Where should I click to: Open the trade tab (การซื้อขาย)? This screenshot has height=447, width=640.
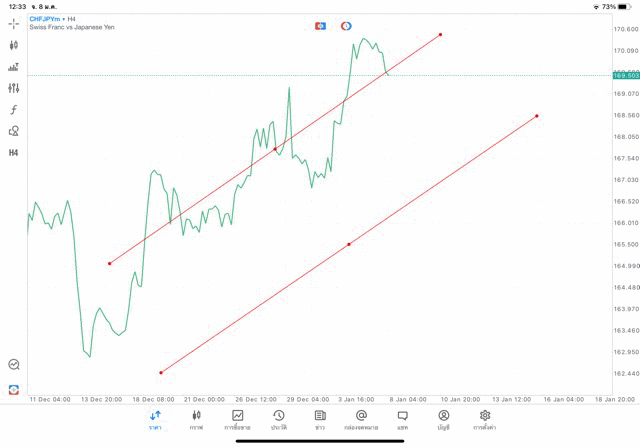click(238, 419)
